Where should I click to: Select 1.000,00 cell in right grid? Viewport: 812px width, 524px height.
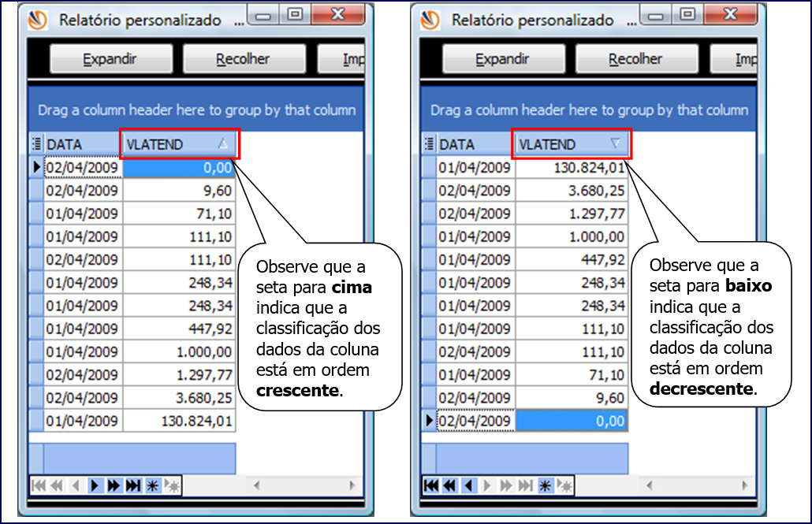[x=572, y=236]
